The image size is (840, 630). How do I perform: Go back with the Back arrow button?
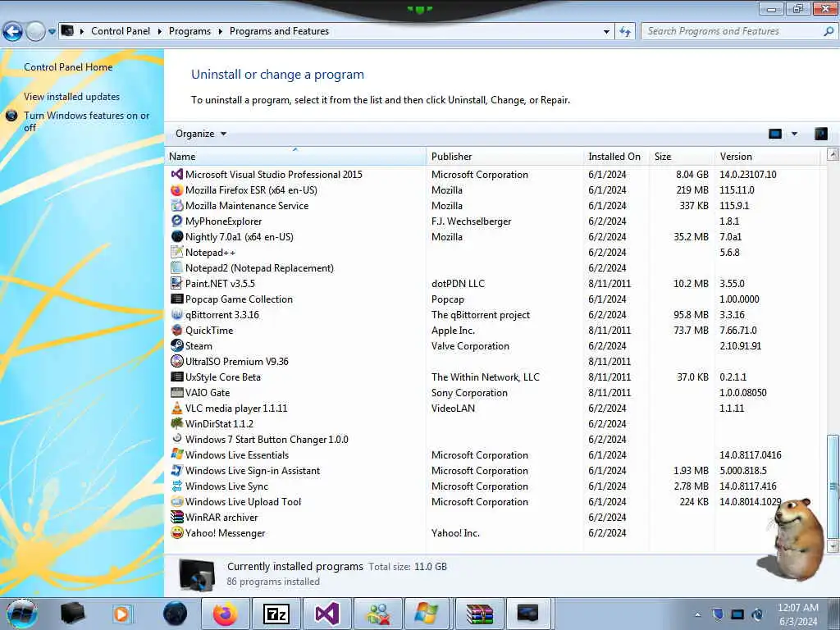[x=13, y=32]
